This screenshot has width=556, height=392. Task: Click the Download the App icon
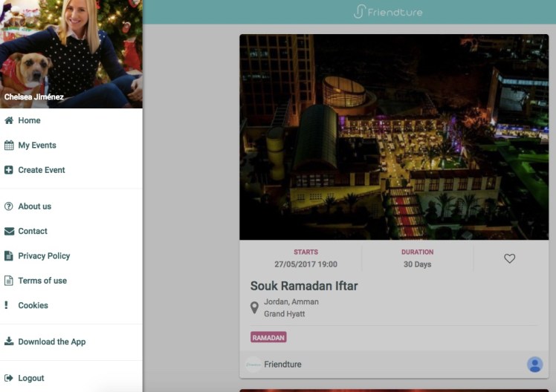(9, 342)
